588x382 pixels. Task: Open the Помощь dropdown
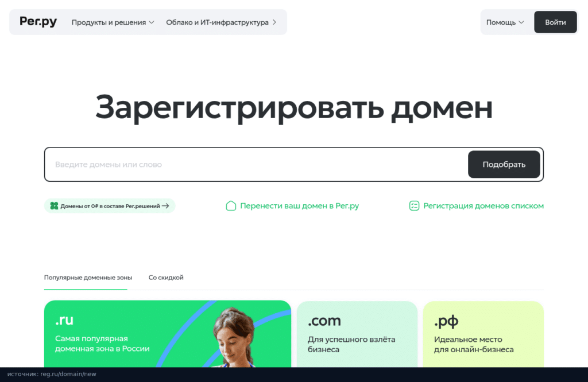[505, 22]
